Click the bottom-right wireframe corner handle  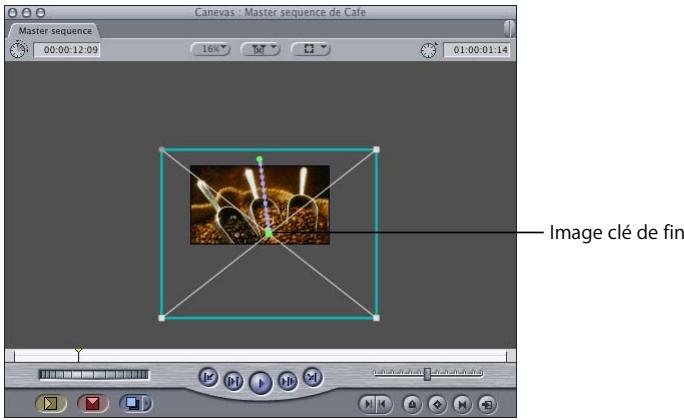(x=376, y=318)
